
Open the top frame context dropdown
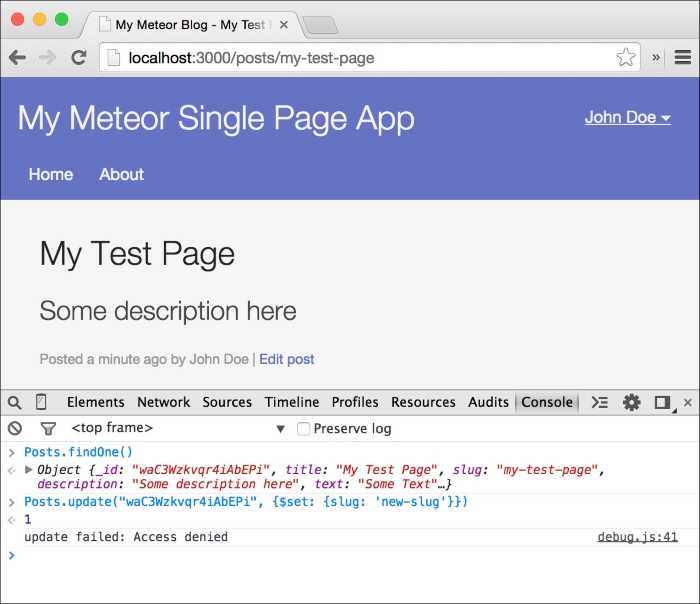click(178, 428)
